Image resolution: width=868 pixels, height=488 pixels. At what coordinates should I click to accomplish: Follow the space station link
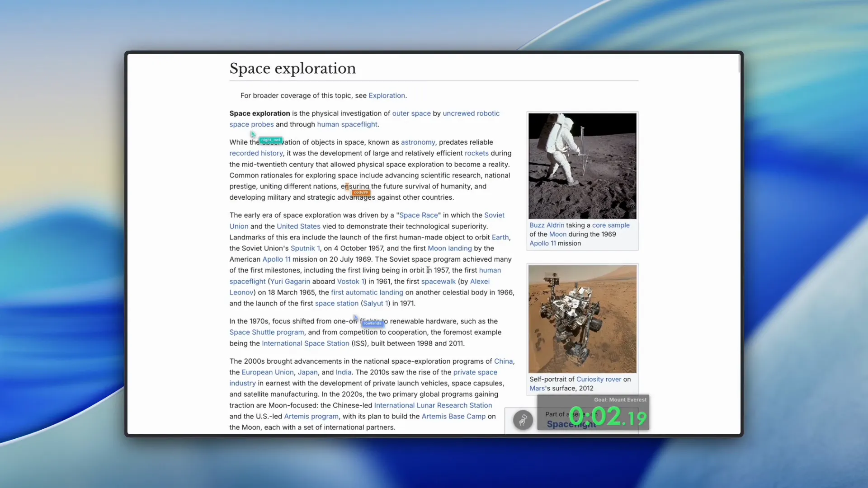coord(337,304)
